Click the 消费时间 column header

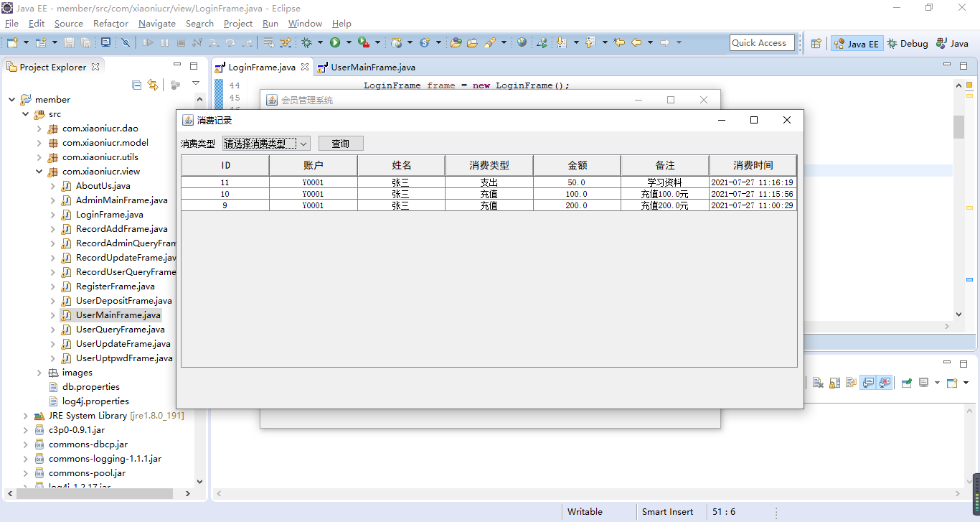(x=753, y=166)
